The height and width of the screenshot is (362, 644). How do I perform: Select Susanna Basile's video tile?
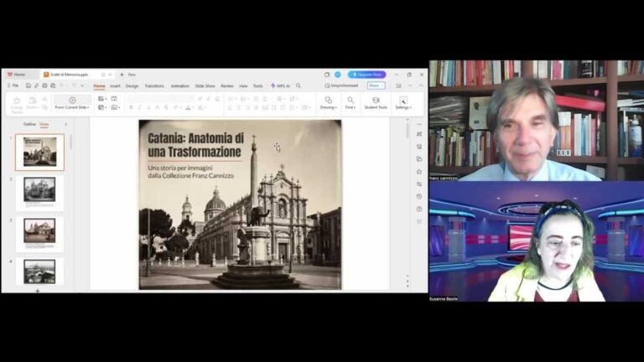(x=537, y=241)
